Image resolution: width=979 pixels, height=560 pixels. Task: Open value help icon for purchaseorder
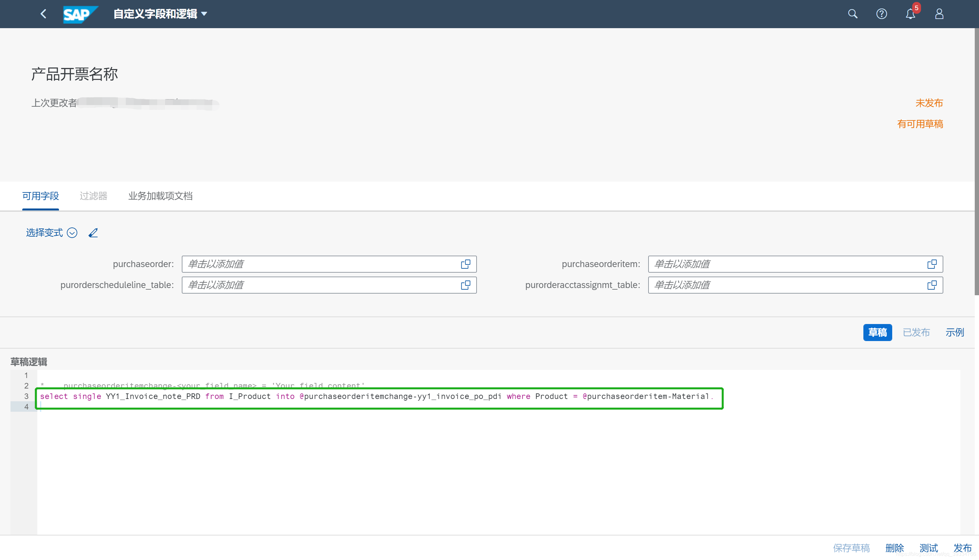pos(466,264)
